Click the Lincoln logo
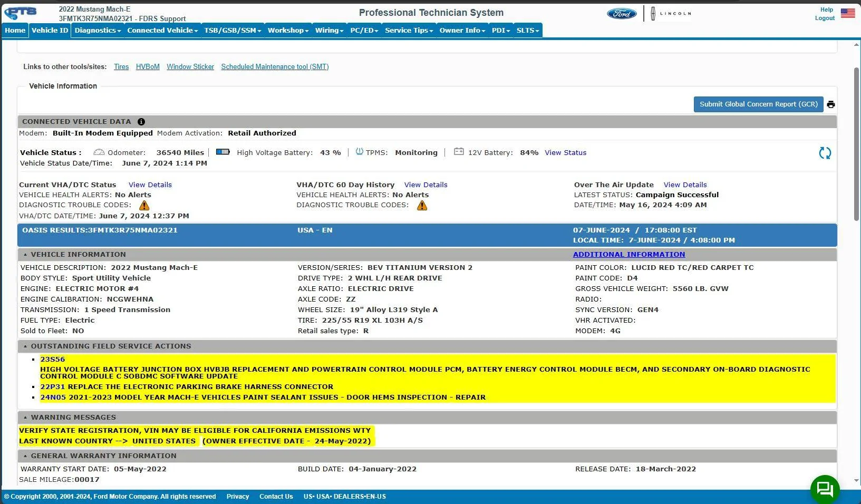Viewport: 861px width, 504px height. [x=670, y=14]
